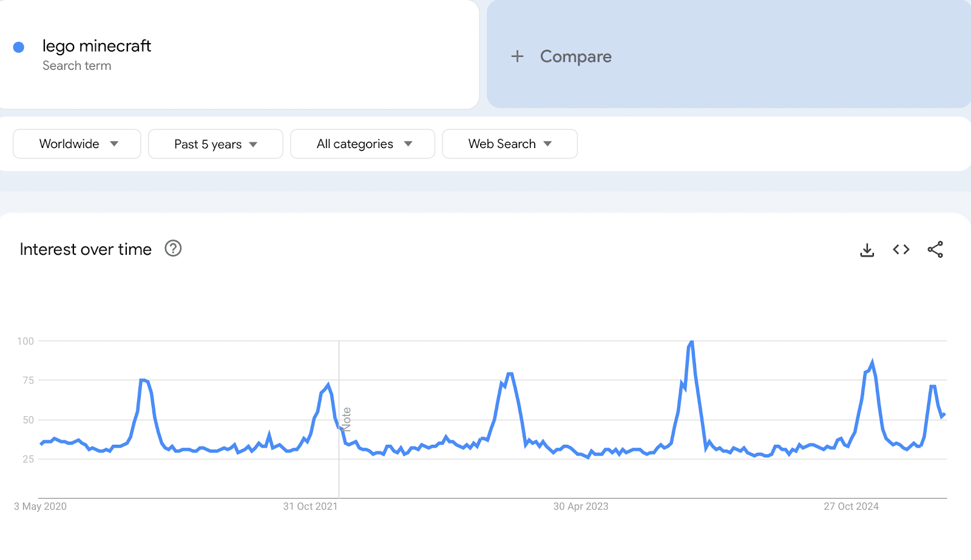Image resolution: width=971 pixels, height=560 pixels.
Task: Click the 27 Oct 2024 axis label
Action: [850, 506]
